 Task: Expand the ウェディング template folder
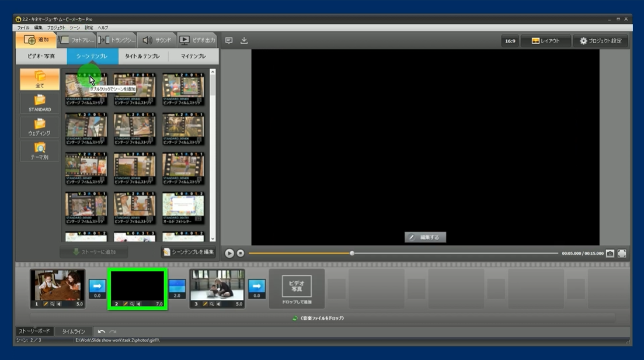(40, 127)
